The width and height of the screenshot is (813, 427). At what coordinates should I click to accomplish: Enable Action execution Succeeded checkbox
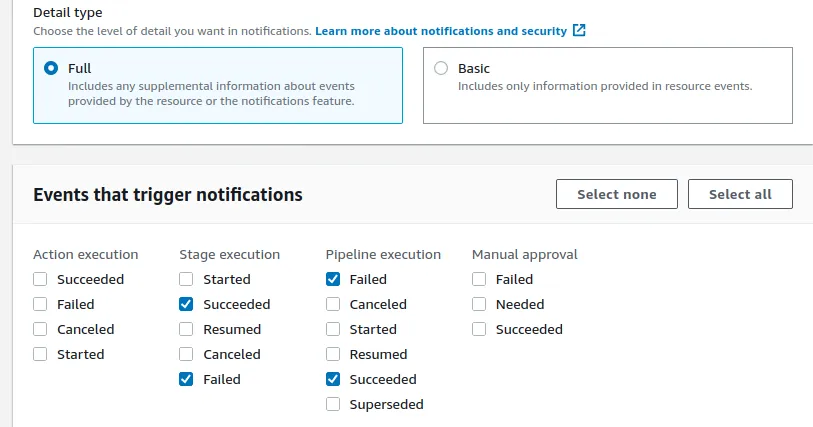pyautogui.click(x=40, y=280)
